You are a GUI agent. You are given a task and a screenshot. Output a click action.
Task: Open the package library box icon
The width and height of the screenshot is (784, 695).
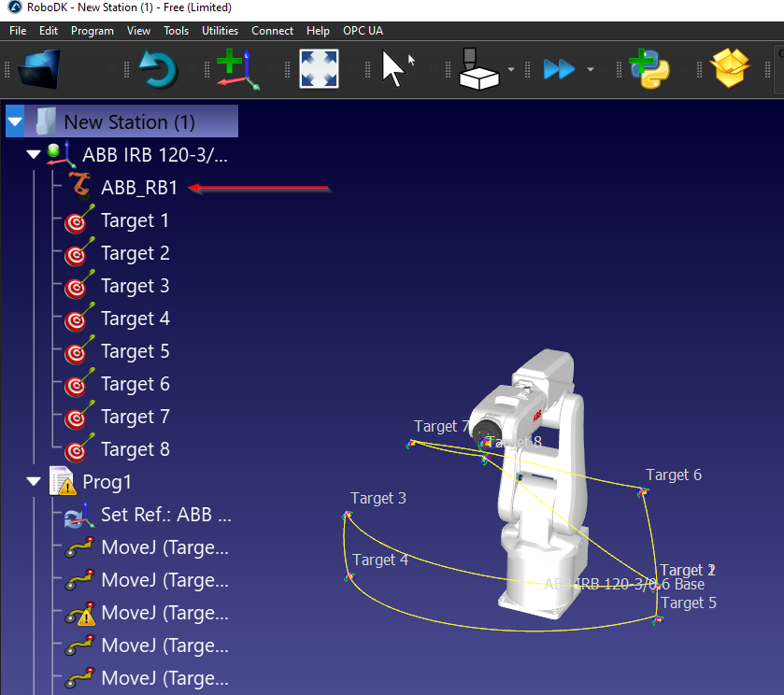pyautogui.click(x=731, y=69)
